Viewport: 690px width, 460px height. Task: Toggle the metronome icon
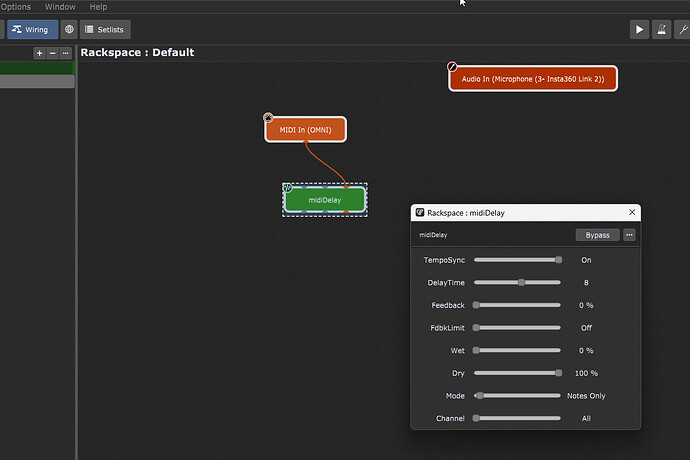[x=661, y=30]
